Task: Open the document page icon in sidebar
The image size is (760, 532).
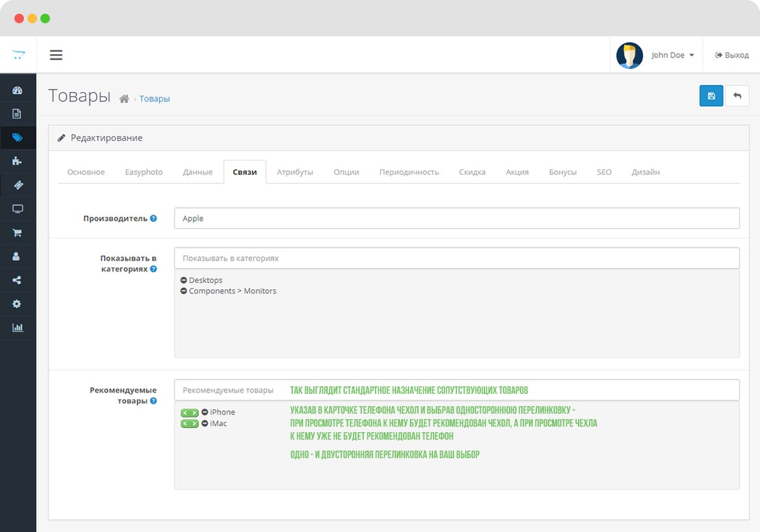Action: click(x=17, y=114)
